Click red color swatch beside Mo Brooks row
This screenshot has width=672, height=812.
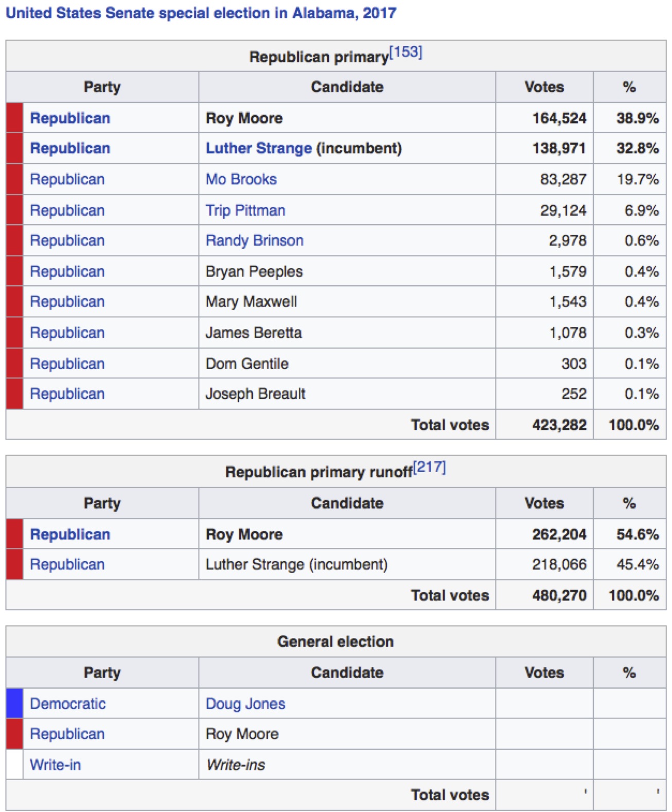pyautogui.click(x=14, y=179)
